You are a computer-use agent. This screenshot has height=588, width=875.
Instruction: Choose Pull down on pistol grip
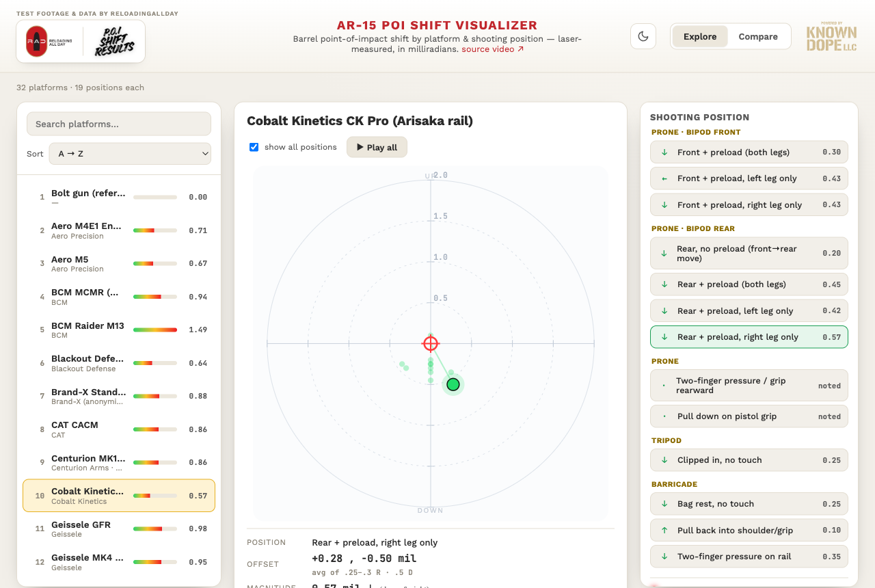[749, 416]
